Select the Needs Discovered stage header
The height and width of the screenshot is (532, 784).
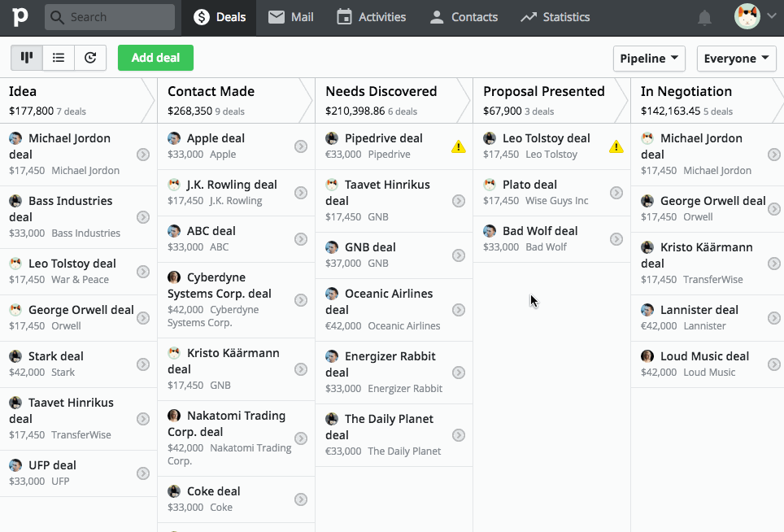coord(394,101)
